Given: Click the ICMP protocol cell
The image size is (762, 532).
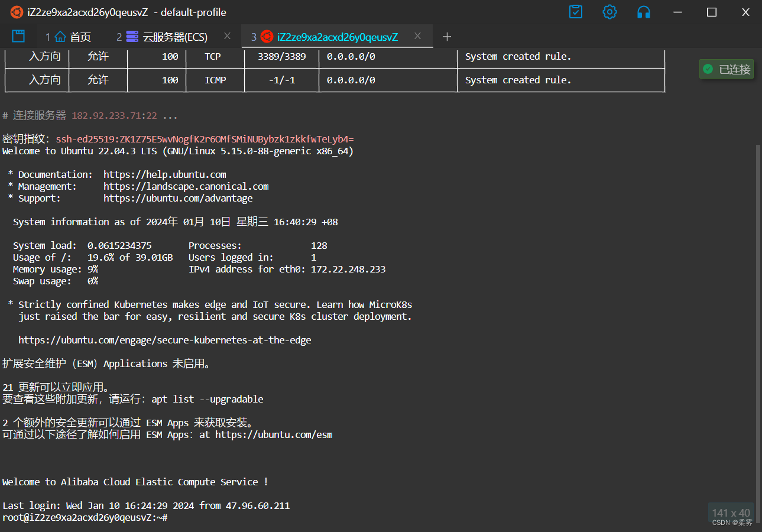Looking at the screenshot, I should [215, 80].
